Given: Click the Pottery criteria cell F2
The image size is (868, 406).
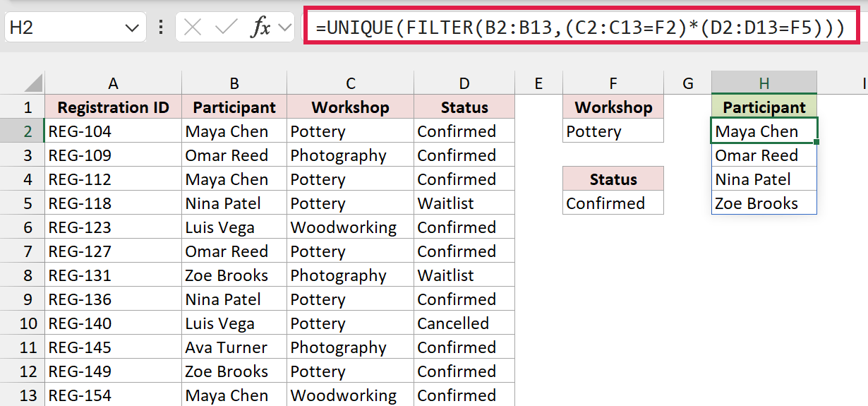Looking at the screenshot, I should [613, 131].
